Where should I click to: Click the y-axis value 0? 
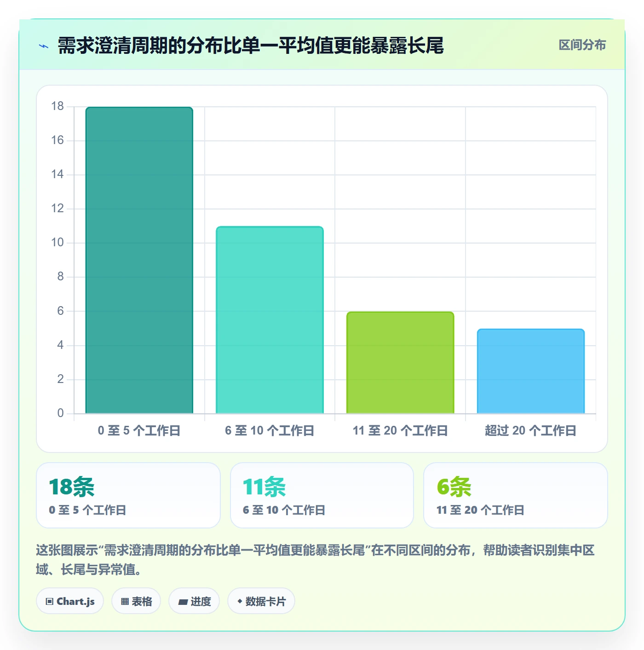coord(60,413)
